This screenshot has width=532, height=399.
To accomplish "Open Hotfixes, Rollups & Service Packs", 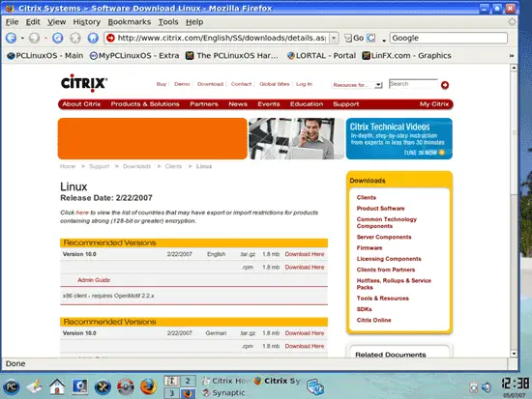I will pos(394,284).
